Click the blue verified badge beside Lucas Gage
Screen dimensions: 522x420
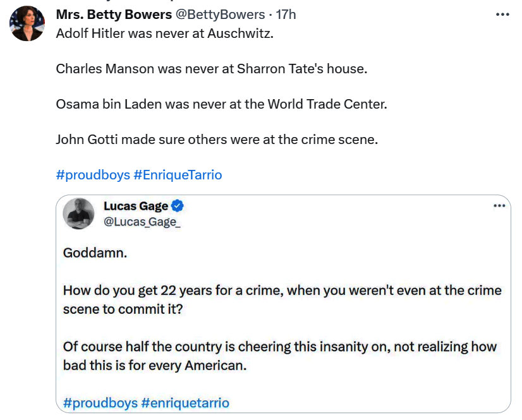tap(178, 206)
